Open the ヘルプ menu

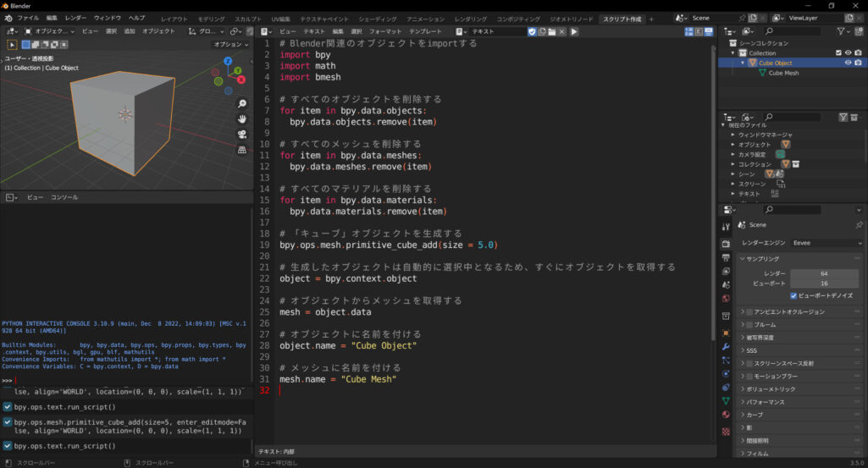coord(136,19)
